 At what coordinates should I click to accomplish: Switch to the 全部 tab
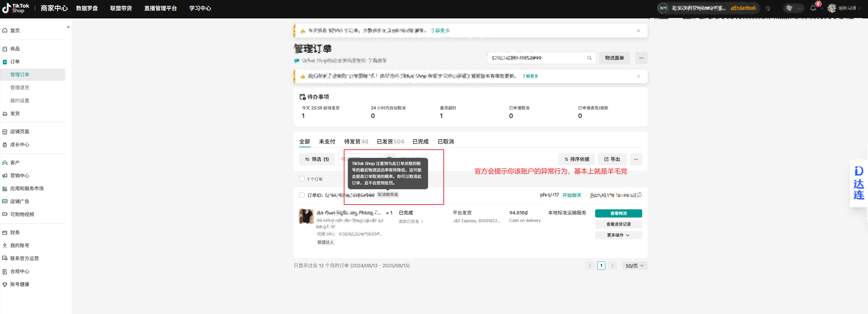[305, 141]
